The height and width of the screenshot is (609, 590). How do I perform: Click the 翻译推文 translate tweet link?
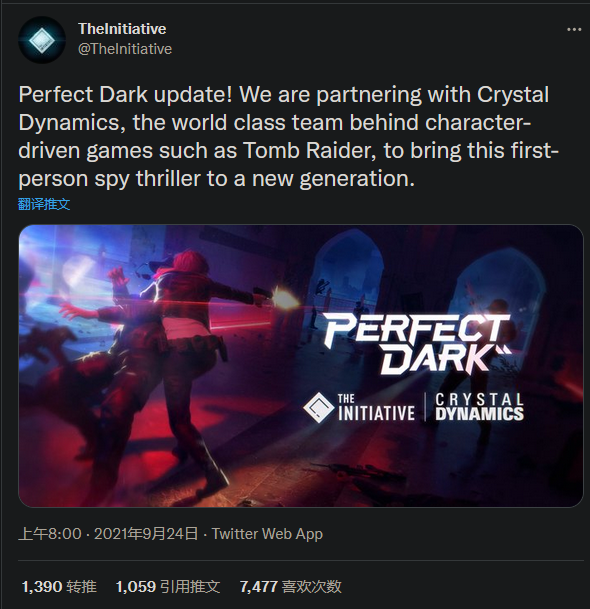[x=44, y=204]
